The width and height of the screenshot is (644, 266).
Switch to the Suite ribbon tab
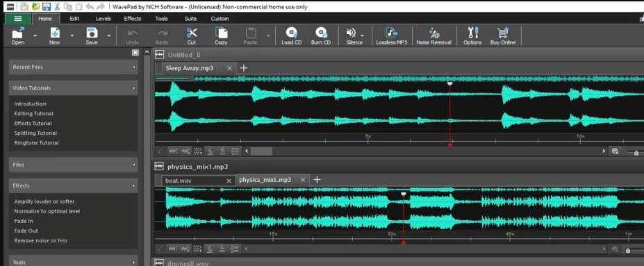click(x=190, y=19)
